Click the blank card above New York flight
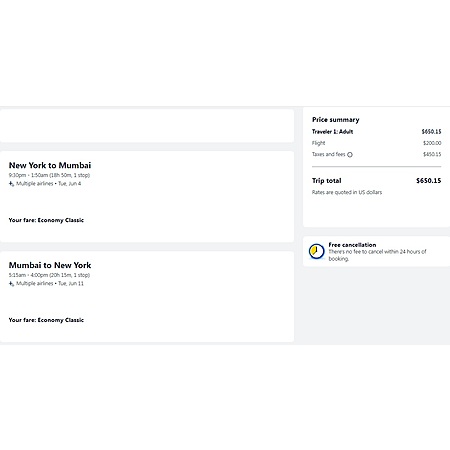Image resolution: width=450 pixels, height=450 pixels. click(x=147, y=126)
